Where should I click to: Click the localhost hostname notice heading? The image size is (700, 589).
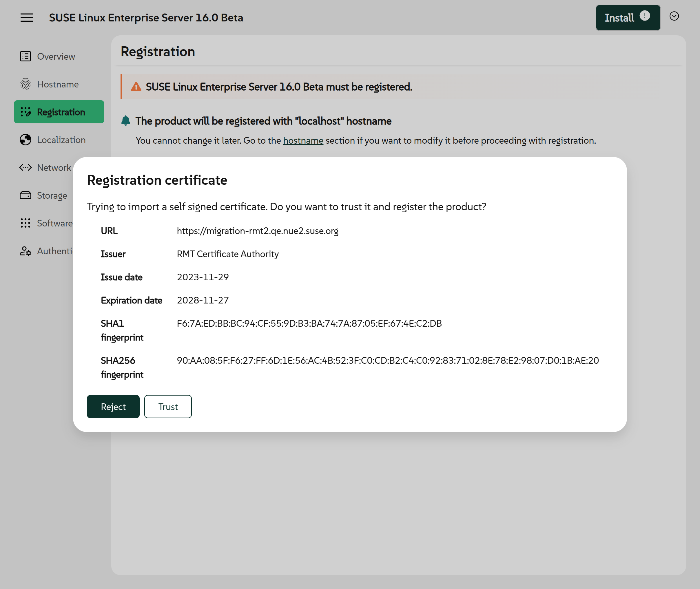[x=263, y=121]
